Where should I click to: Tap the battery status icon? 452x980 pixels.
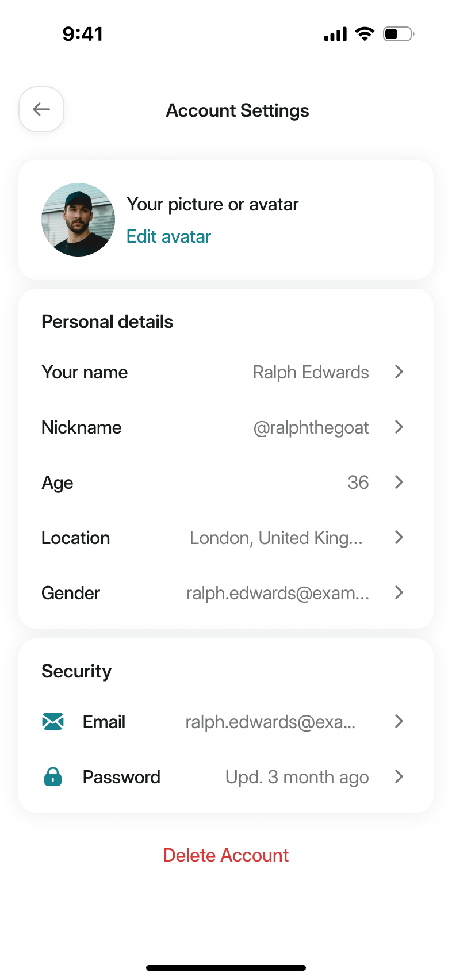coord(399,34)
